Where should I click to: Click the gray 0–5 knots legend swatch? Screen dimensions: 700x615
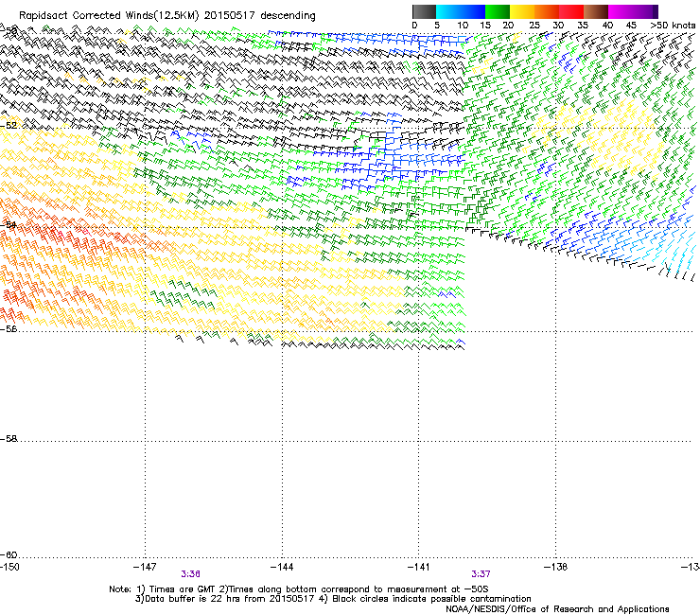[x=424, y=11]
